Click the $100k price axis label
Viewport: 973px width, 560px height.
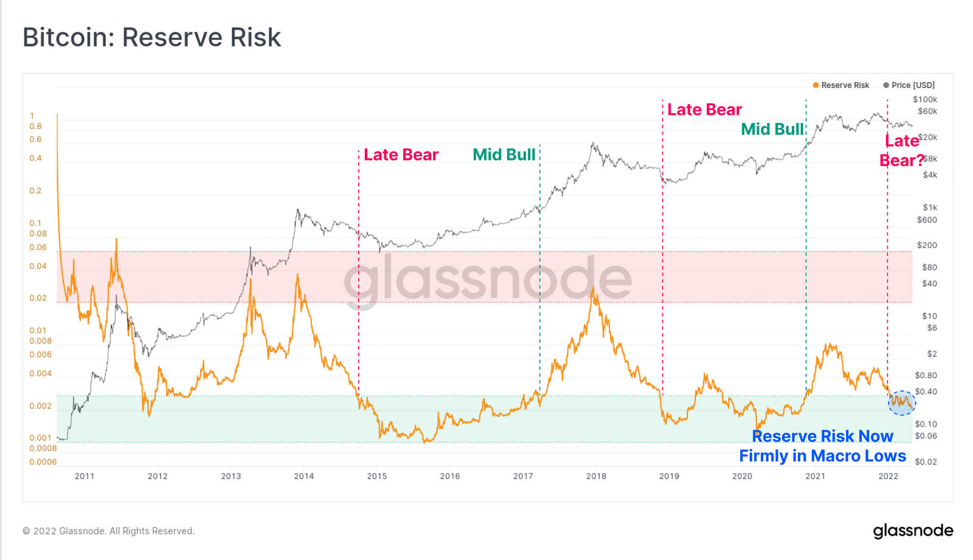click(925, 99)
